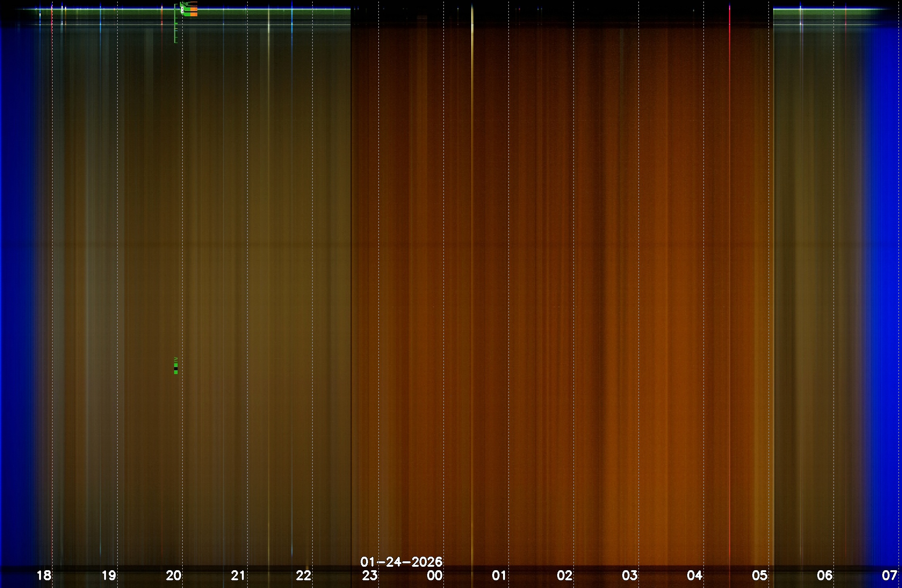Click the 03 hour label
This screenshot has width=902, height=588.
(x=630, y=576)
